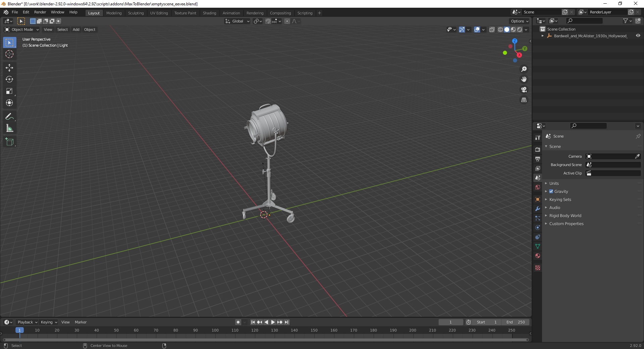The image size is (644, 349).
Task: Select the Rotate tool
Action: pyautogui.click(x=9, y=80)
